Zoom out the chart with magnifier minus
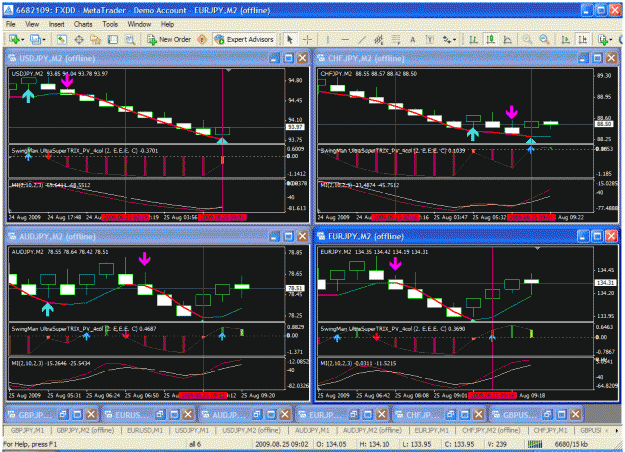The image size is (625, 452). pos(544,39)
